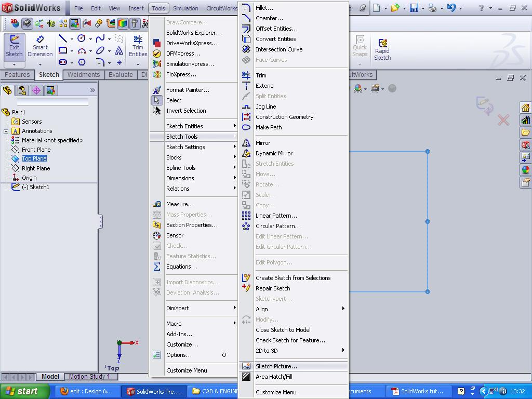This screenshot has height=399, width=532.
Task: Select the Line sketch tool icon
Action: click(x=63, y=38)
